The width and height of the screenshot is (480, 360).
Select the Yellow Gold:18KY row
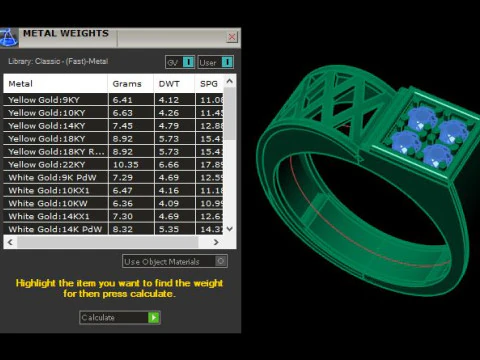[113, 139]
